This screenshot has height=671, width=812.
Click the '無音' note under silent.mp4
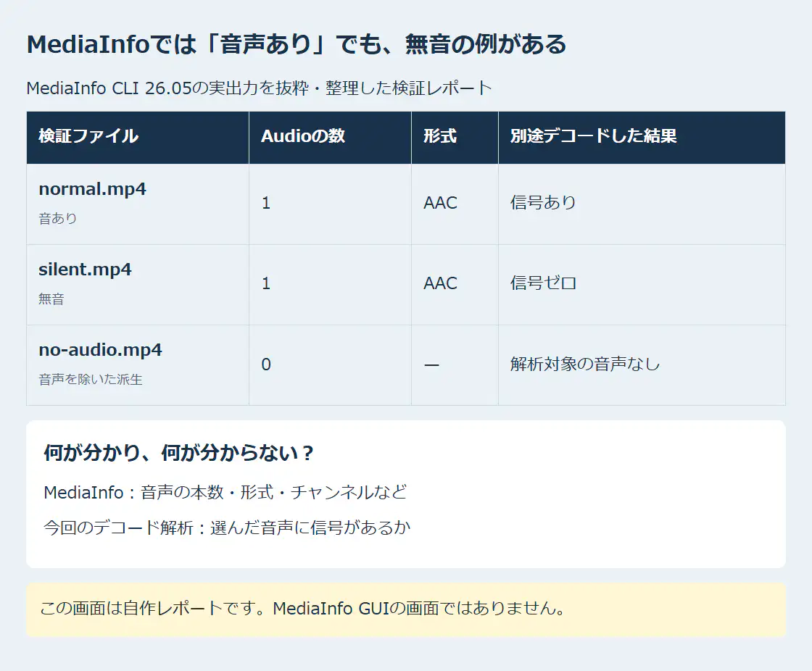point(51,299)
